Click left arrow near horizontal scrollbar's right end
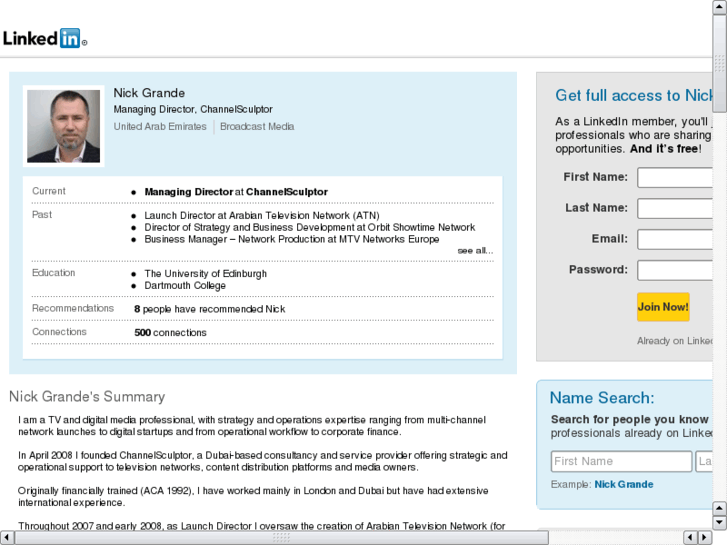727x545 pixels. [x=691, y=538]
